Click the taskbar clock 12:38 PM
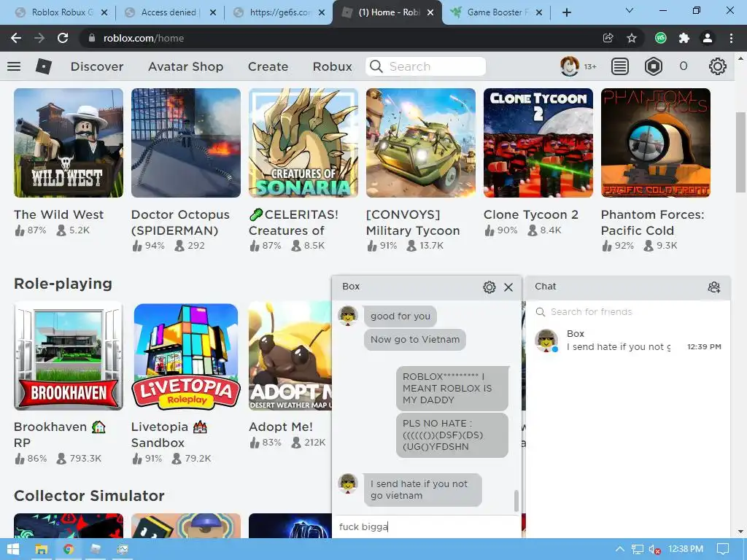747x560 pixels. point(686,549)
